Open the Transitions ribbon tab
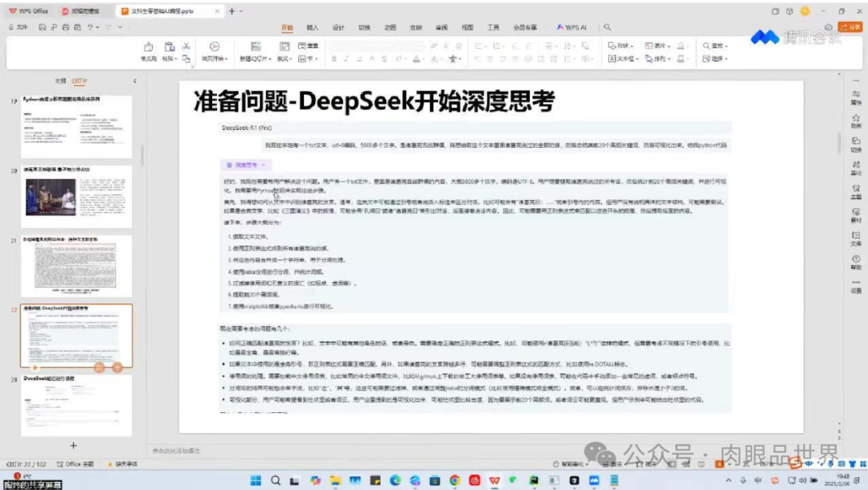Screen dimensions: 868x490 pyautogui.click(x=364, y=27)
